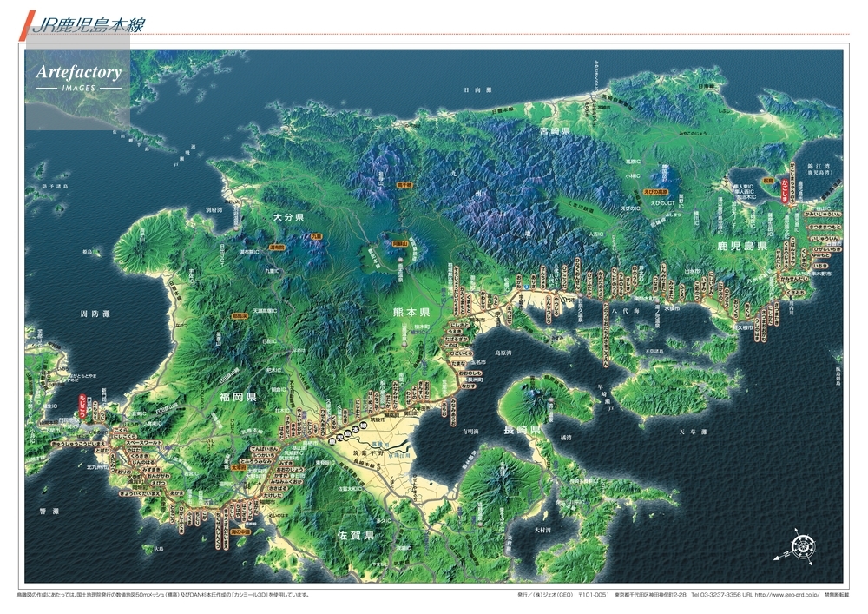Screen dimensions: 868x614
Task: Click the Artefactory Images watermark logo
Action: 78,77
